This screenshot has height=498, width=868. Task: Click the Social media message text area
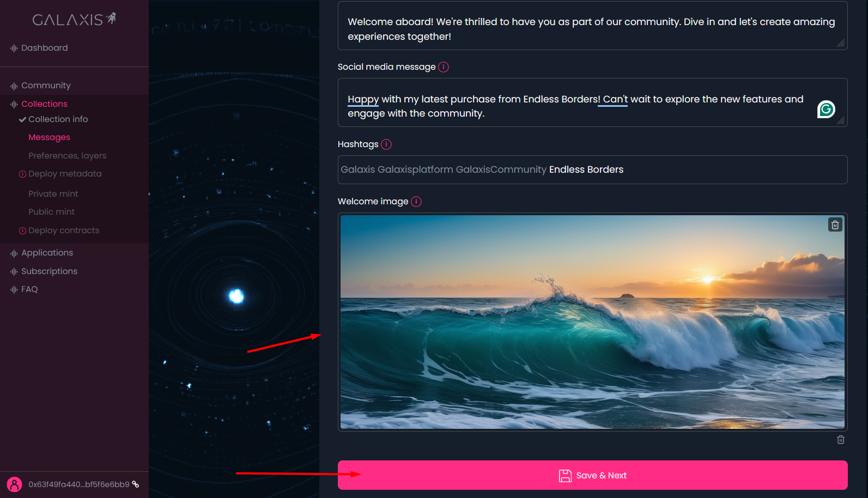coord(592,102)
